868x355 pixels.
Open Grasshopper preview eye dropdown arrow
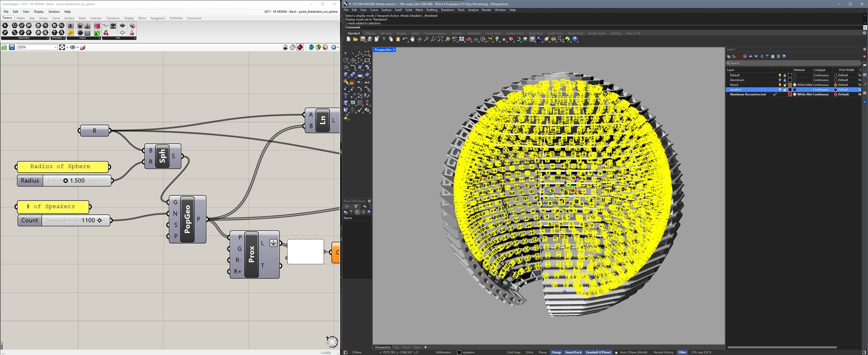click(77, 47)
